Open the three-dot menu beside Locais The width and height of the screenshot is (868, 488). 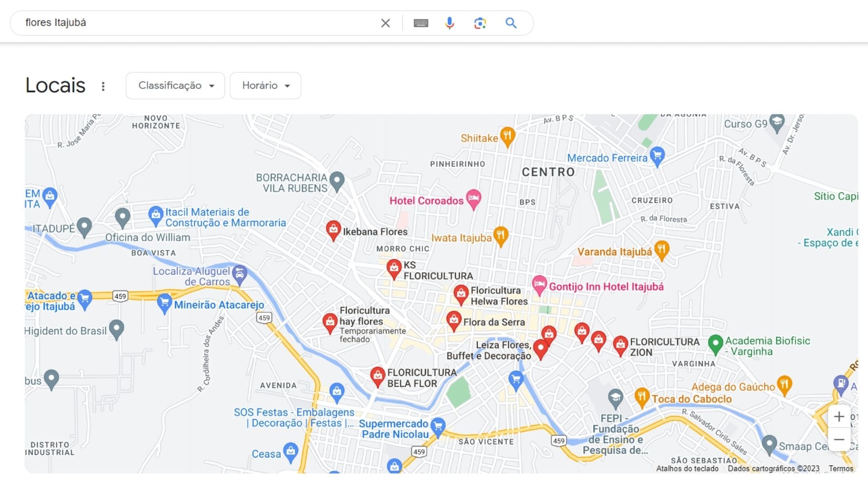pyautogui.click(x=104, y=85)
